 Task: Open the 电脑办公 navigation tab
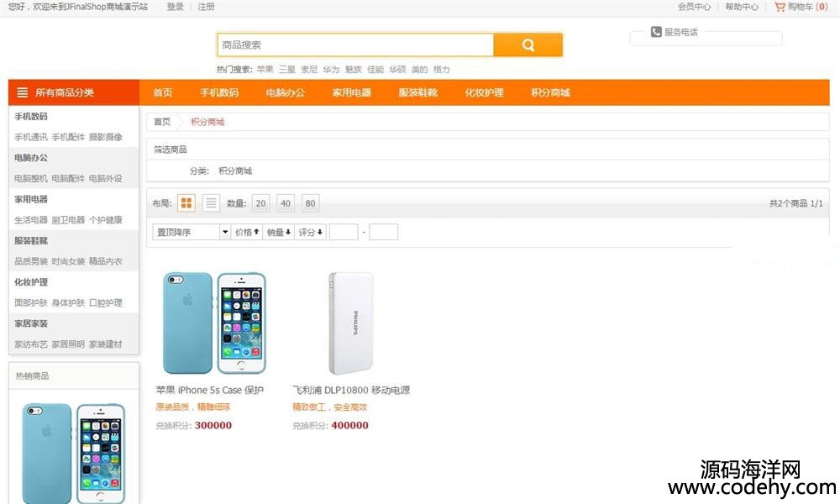click(286, 92)
